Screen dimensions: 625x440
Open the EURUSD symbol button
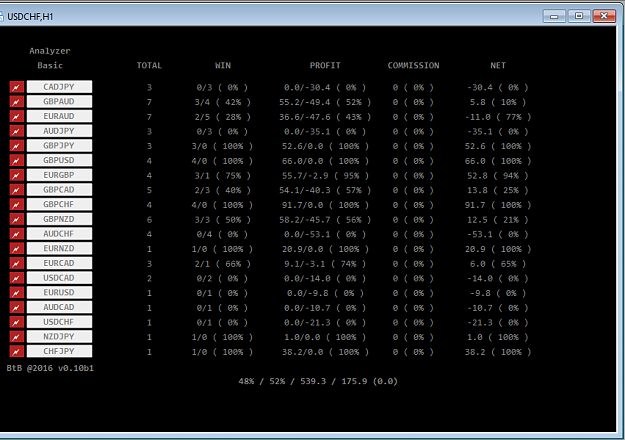click(x=59, y=293)
